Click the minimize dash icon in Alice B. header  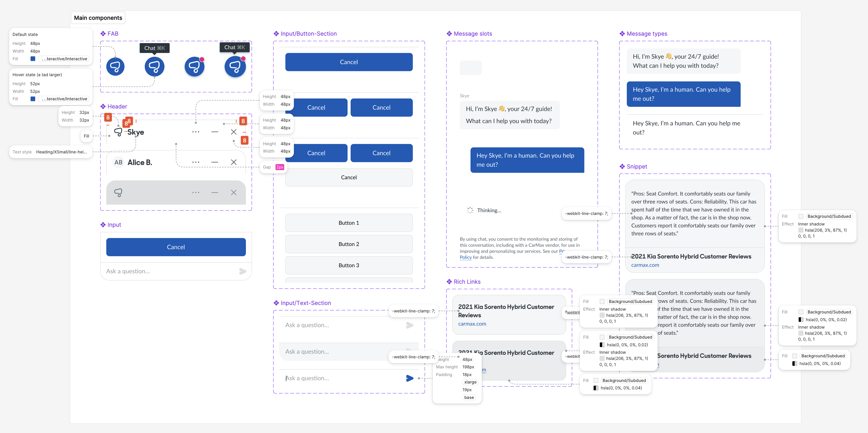[215, 162]
